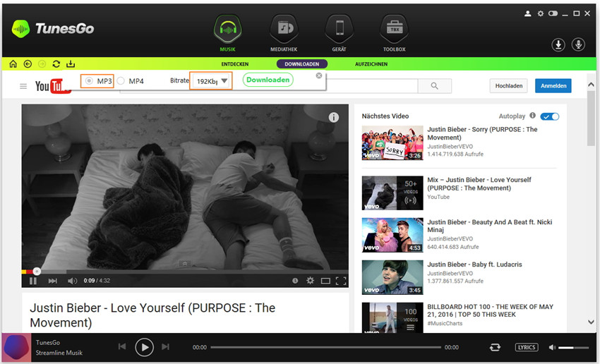Click the blue Anmelden button

(553, 86)
